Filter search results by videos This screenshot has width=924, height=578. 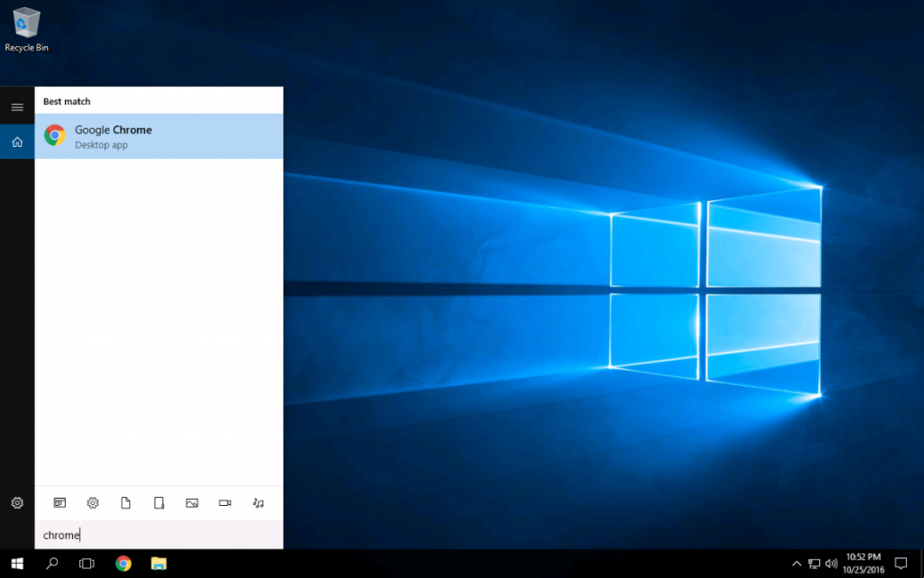coord(225,503)
